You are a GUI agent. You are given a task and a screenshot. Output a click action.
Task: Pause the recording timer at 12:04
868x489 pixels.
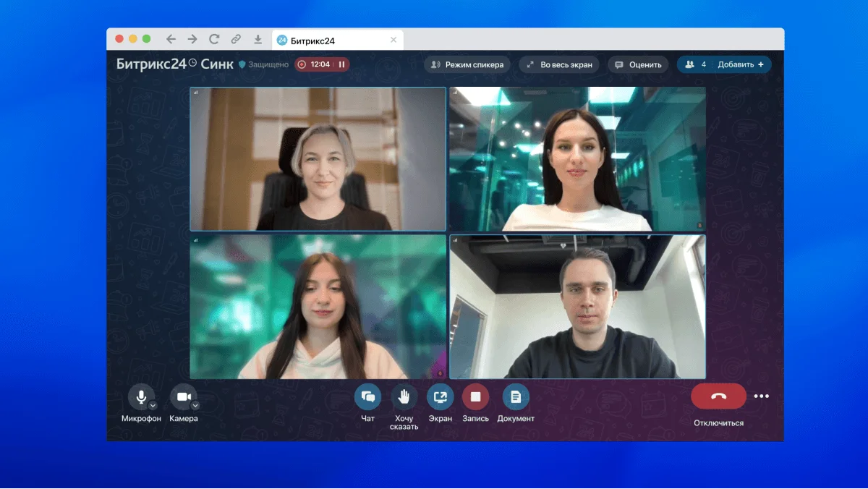pos(341,64)
